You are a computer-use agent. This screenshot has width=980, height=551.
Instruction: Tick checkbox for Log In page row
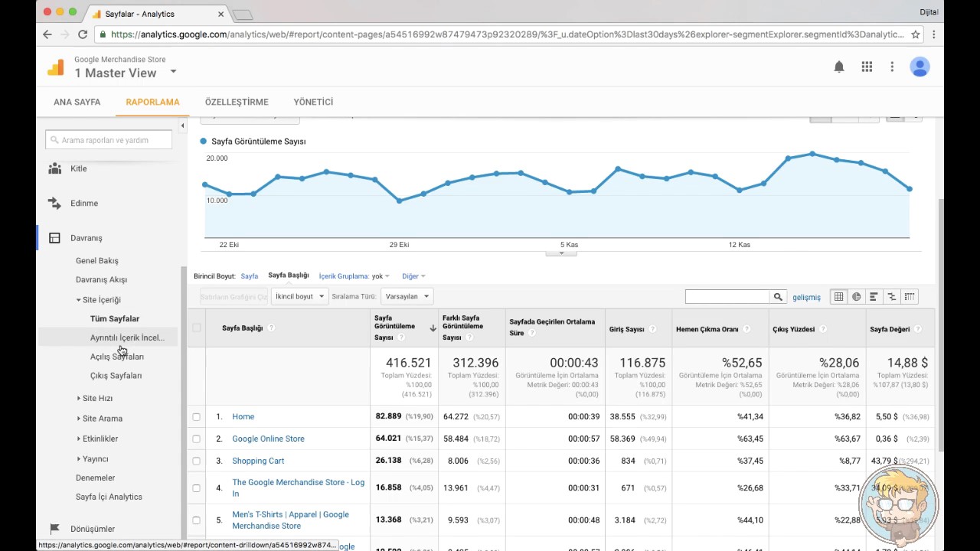point(197,487)
